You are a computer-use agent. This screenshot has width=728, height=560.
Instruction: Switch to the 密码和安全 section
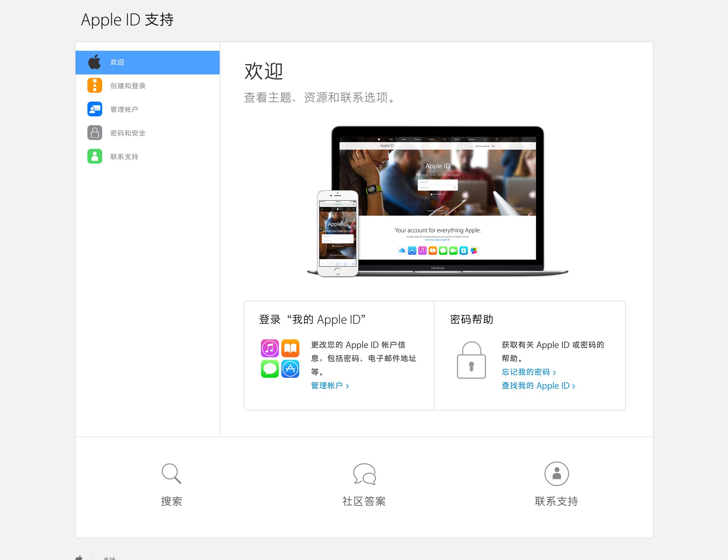point(128,133)
